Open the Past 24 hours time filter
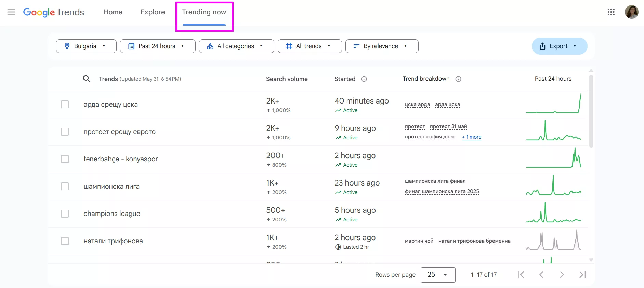644x288 pixels. tap(158, 46)
